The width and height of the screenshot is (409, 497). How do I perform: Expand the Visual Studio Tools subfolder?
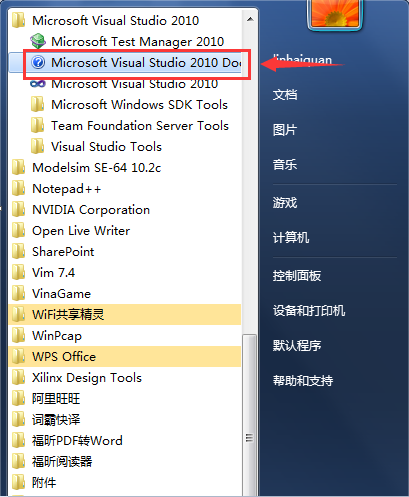coord(125,146)
